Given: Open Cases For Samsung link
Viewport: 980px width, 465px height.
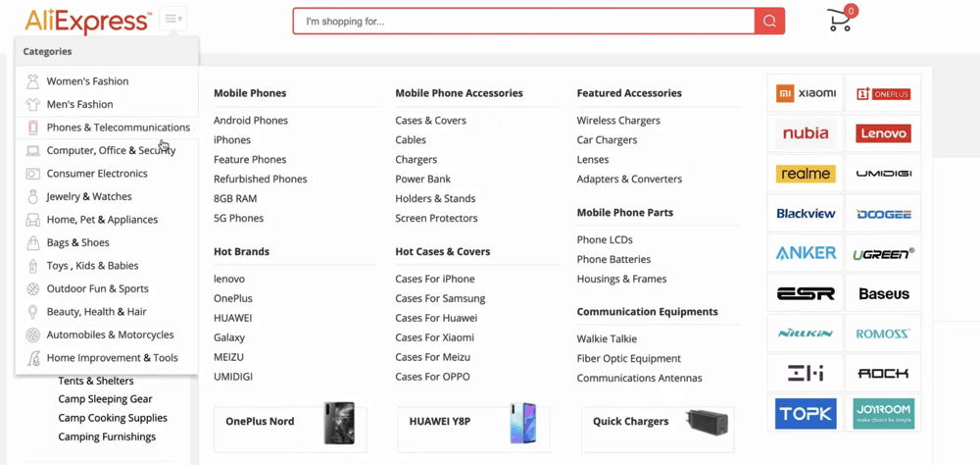Looking at the screenshot, I should pyautogui.click(x=440, y=298).
